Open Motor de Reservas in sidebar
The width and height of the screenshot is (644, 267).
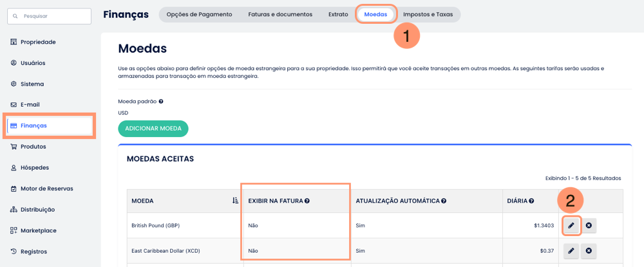coord(46,189)
